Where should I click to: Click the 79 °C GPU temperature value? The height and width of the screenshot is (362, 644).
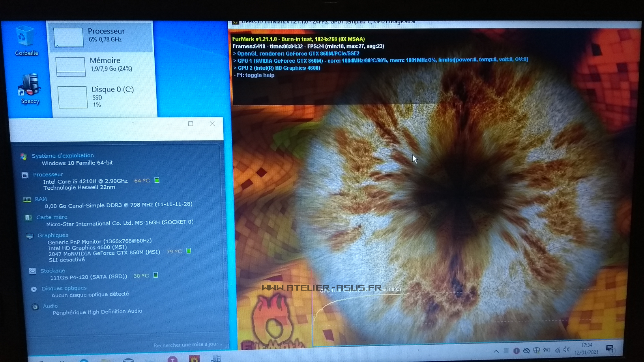pos(174,251)
